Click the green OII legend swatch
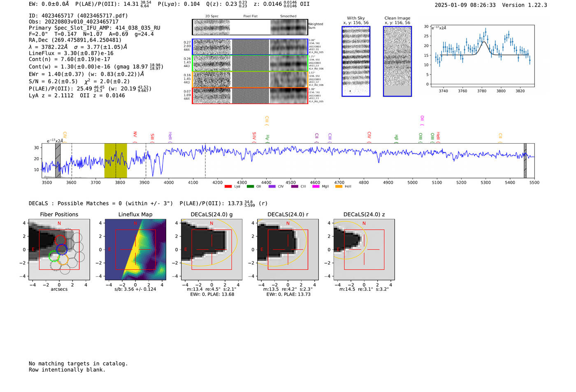The image size is (576, 392). [250, 187]
